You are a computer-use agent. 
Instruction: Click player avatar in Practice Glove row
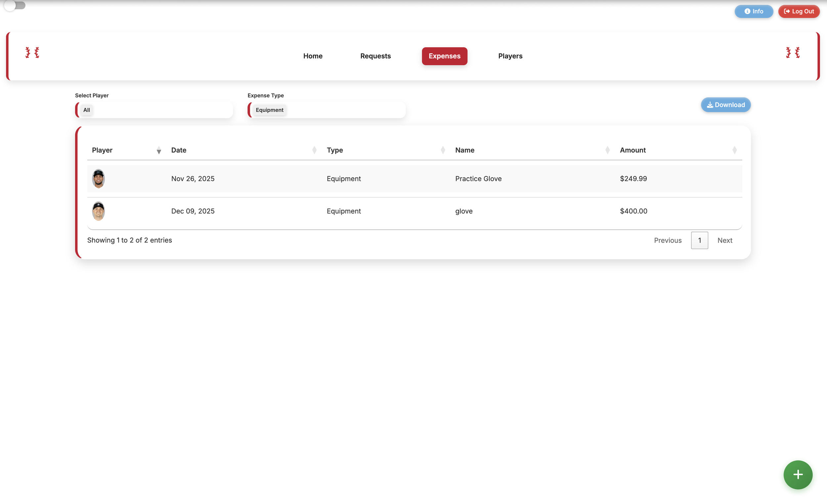coord(98,179)
